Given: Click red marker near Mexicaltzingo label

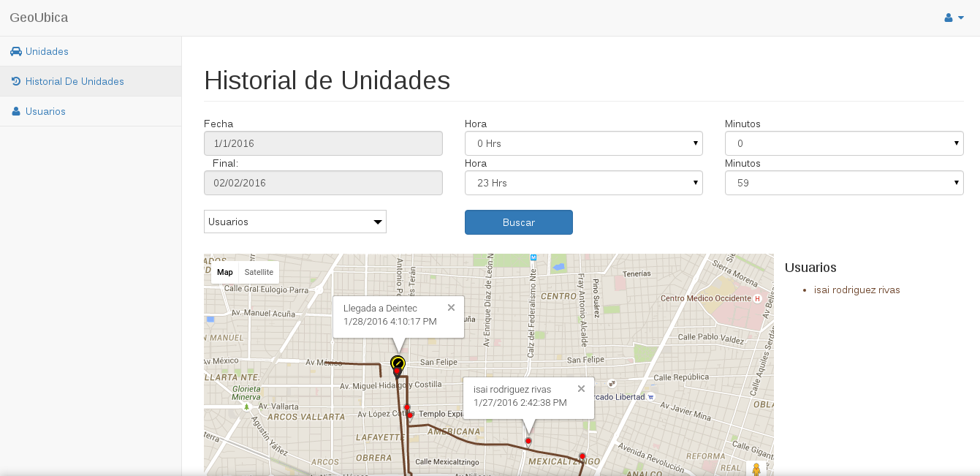Looking at the screenshot, I should (582, 457).
